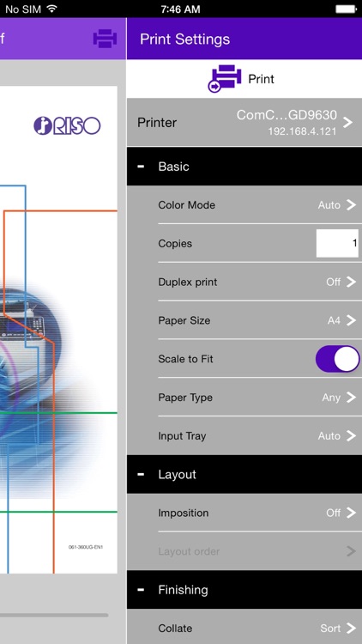This screenshot has width=362, height=644.
Task: Open Paper Size options chevron
Action: click(x=351, y=320)
